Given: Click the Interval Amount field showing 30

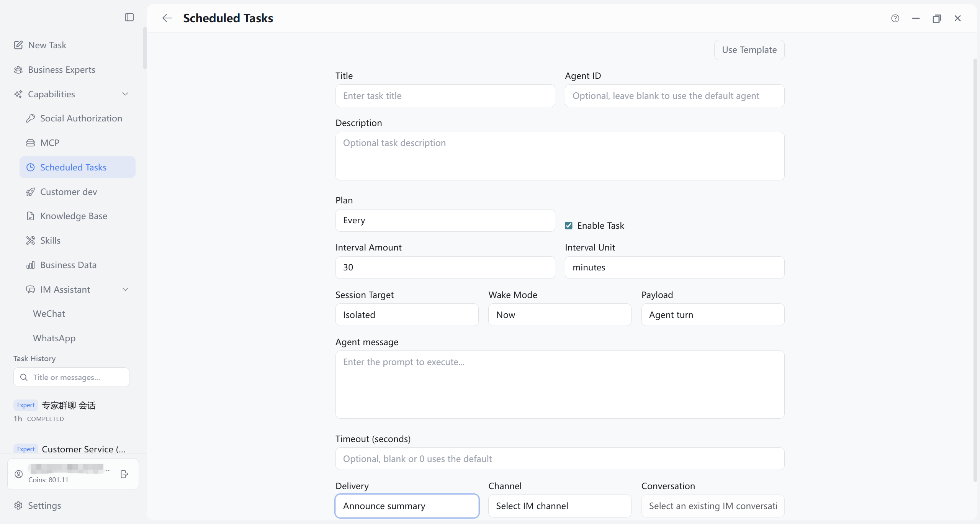Looking at the screenshot, I should tap(445, 267).
